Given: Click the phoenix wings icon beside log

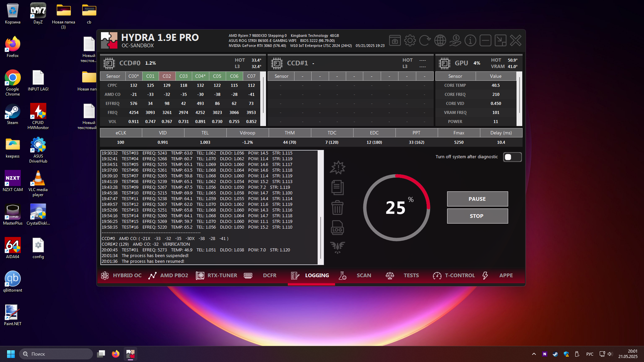Looking at the screenshot, I should [x=337, y=247].
